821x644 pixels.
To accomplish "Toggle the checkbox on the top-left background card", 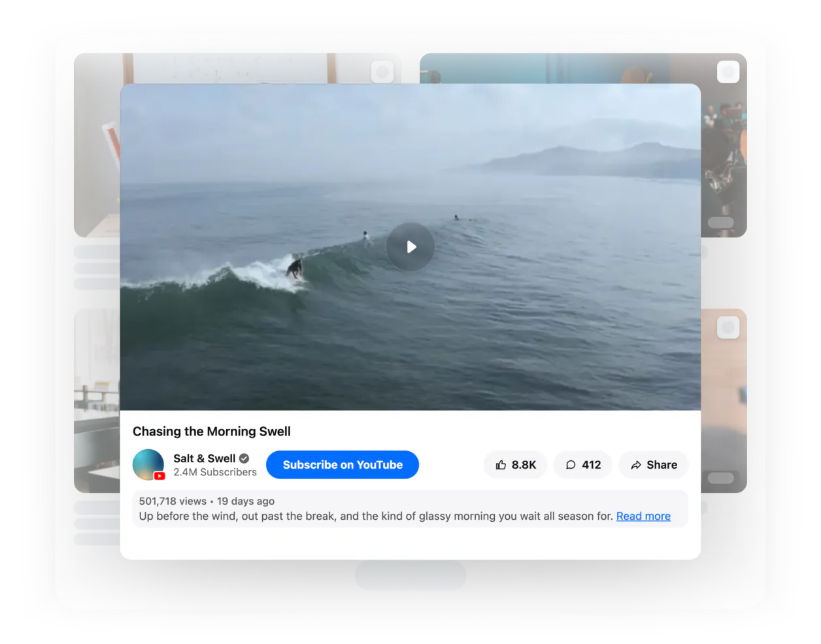I will pyautogui.click(x=382, y=71).
